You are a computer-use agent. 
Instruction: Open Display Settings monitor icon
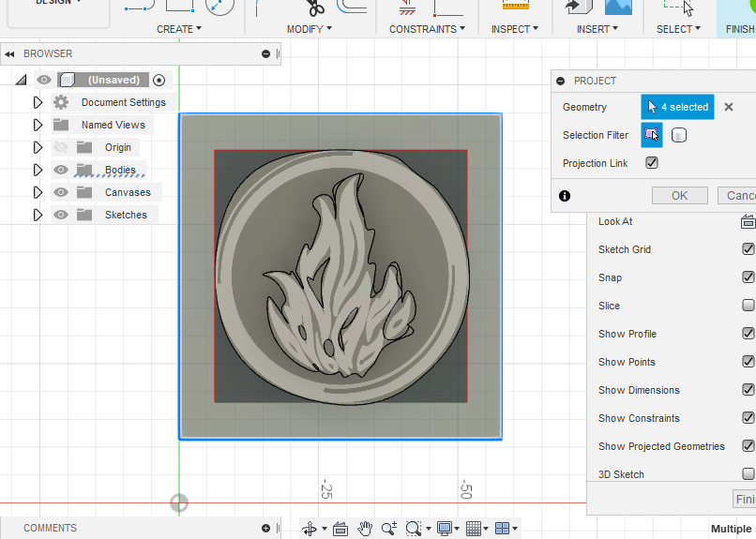click(444, 529)
